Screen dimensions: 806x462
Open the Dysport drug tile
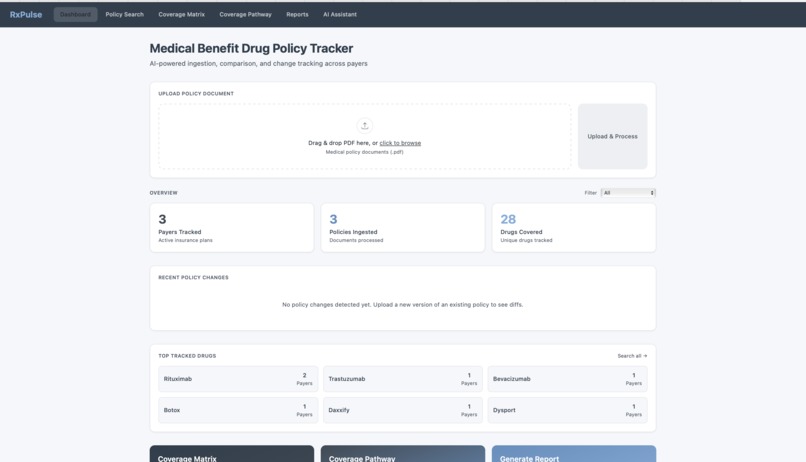(567, 410)
